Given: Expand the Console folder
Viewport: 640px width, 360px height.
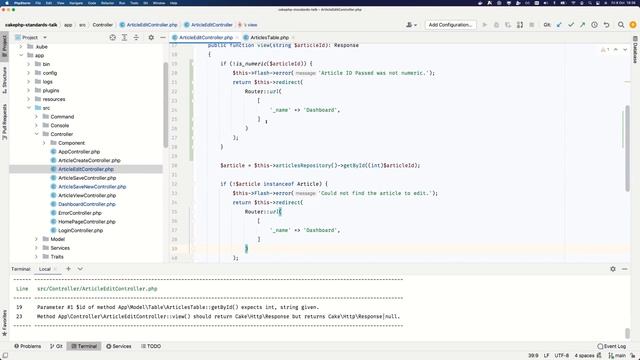Looking at the screenshot, I should pyautogui.click(x=36, y=125).
